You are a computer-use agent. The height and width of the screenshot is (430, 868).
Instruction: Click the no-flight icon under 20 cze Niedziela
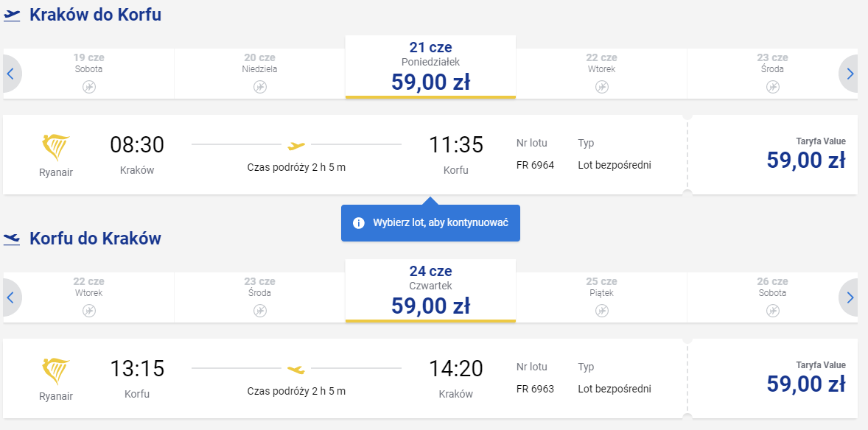click(259, 87)
